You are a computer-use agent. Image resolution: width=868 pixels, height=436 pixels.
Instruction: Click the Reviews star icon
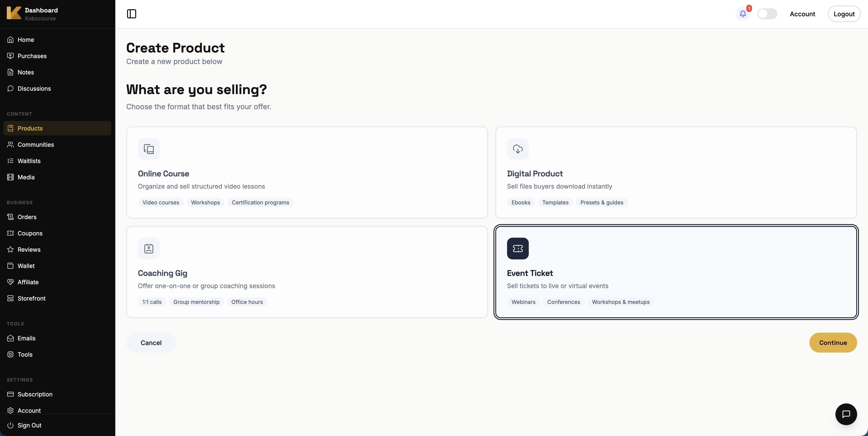coord(10,250)
